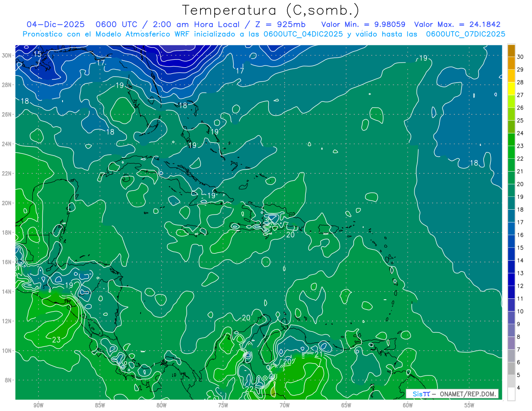Click the '70W' longitude axis label
532x411 pixels.
pos(285,405)
